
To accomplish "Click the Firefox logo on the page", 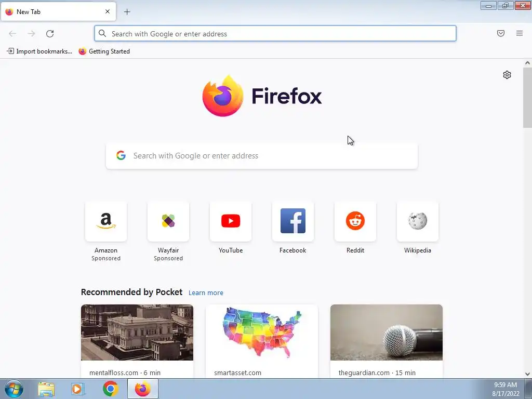I will click(x=262, y=96).
